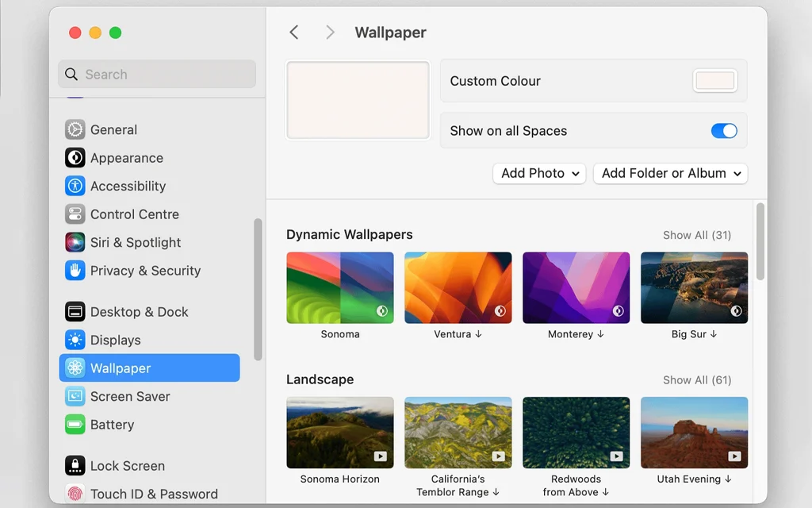Open Add Folder or Album dropdown
Viewport: 812px width, 508px height.
click(x=671, y=173)
